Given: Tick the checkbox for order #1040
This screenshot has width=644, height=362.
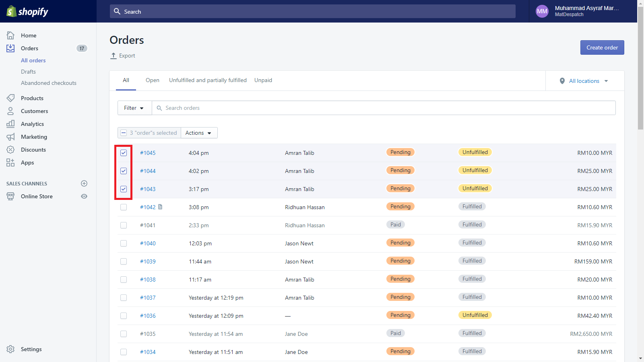Looking at the screenshot, I should [x=124, y=243].
